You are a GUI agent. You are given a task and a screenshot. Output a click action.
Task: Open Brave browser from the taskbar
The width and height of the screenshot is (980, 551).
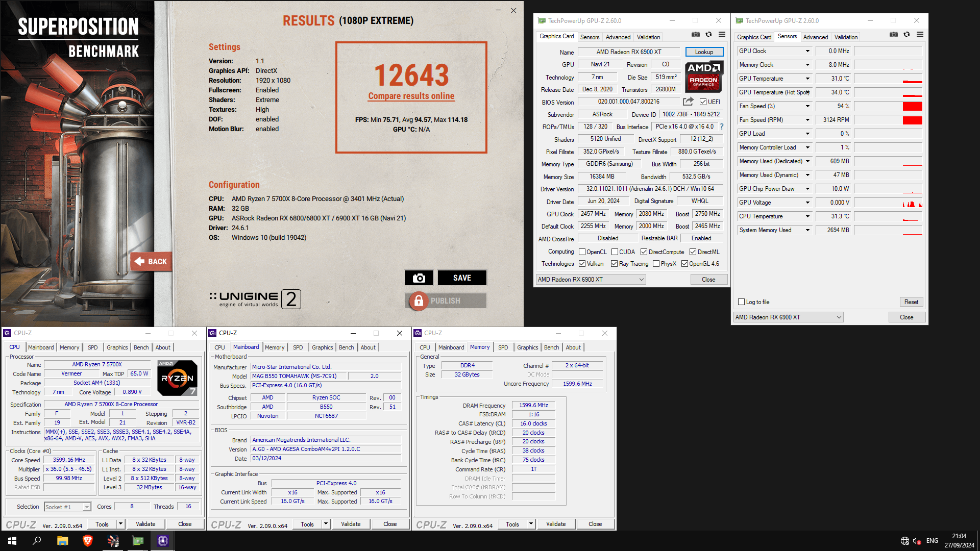88,541
